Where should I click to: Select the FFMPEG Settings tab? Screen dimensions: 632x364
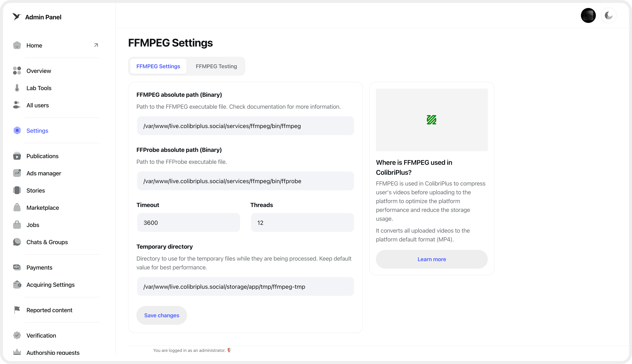[158, 66]
